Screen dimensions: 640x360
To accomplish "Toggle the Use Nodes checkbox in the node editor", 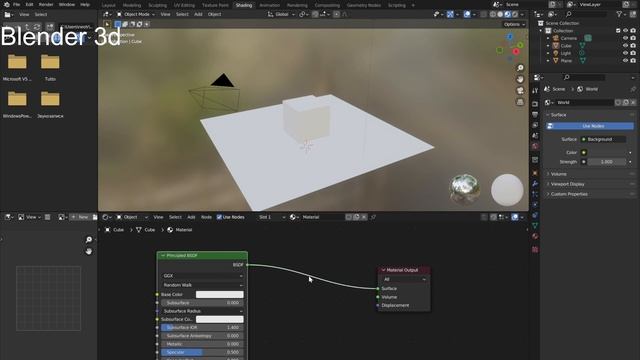I will (219, 217).
